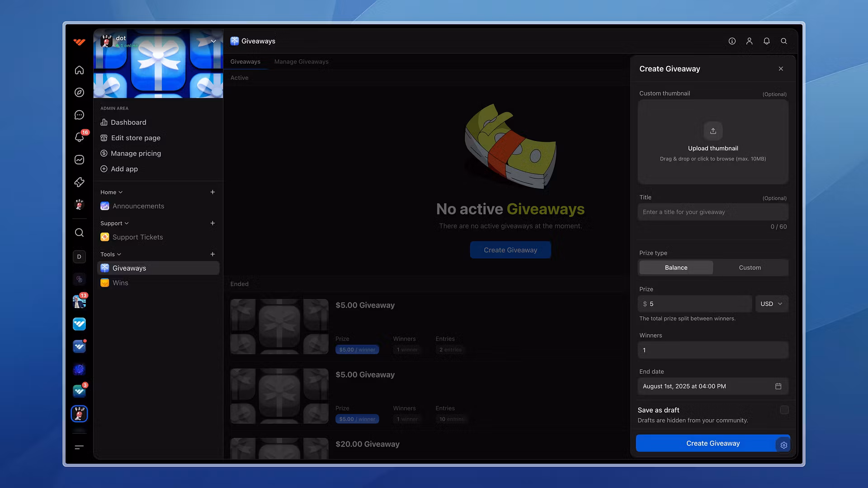Image resolution: width=868 pixels, height=488 pixels.
Task: Click the info icon in header
Action: (732, 41)
